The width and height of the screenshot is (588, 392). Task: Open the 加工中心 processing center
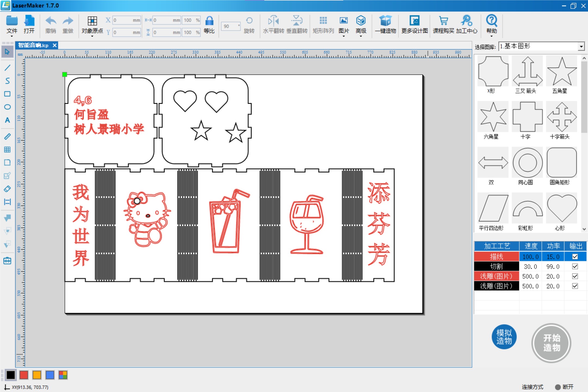click(x=467, y=25)
